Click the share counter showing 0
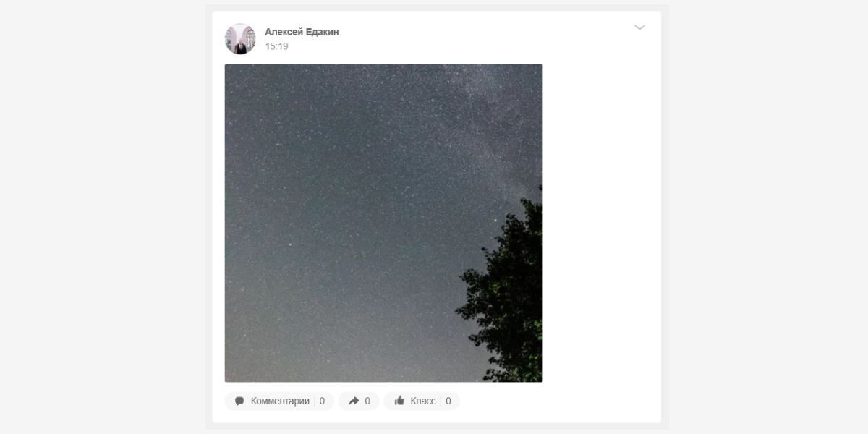This screenshot has height=434, width=868. [367, 401]
